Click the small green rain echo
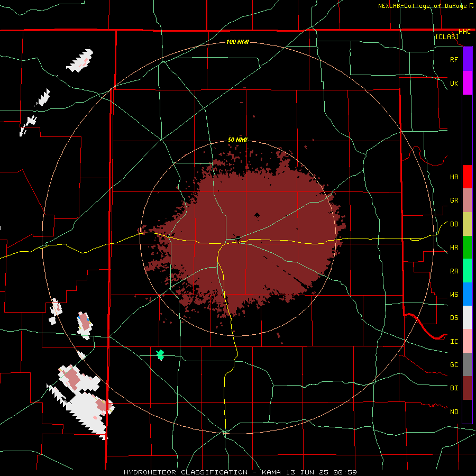476x476 pixels. 160,355
